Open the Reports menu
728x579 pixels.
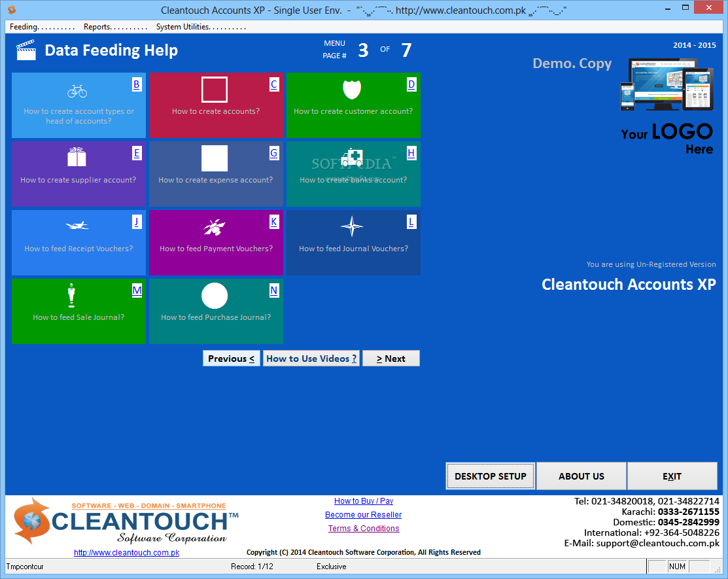point(115,27)
